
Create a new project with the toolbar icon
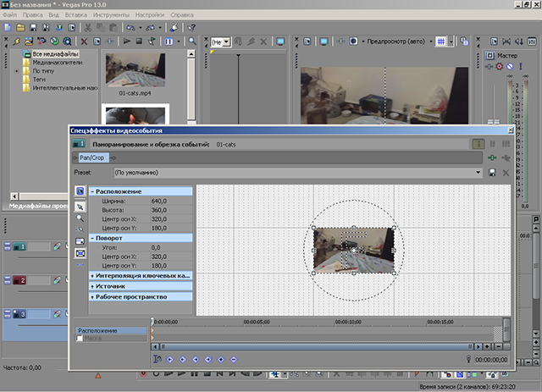pos(8,27)
